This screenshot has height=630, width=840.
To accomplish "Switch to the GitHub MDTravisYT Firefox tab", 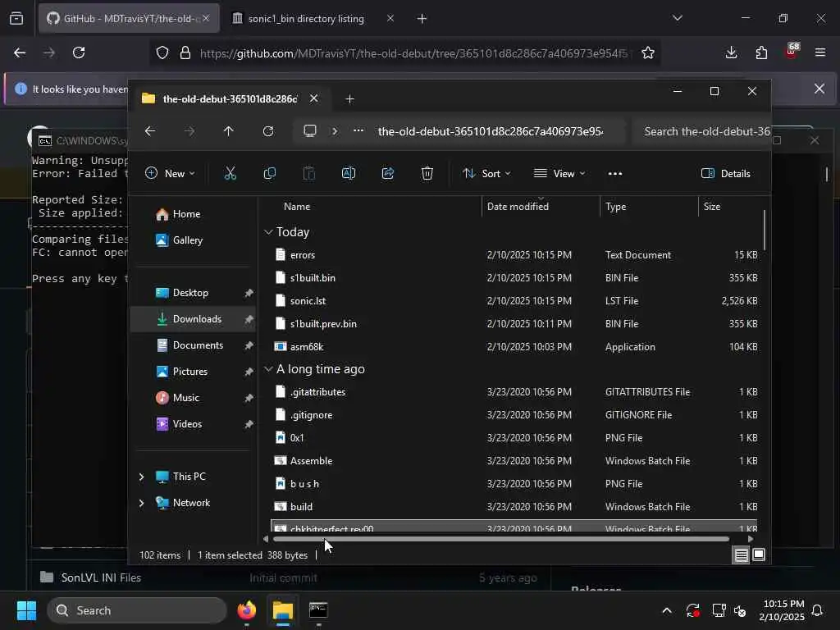I will (129, 19).
